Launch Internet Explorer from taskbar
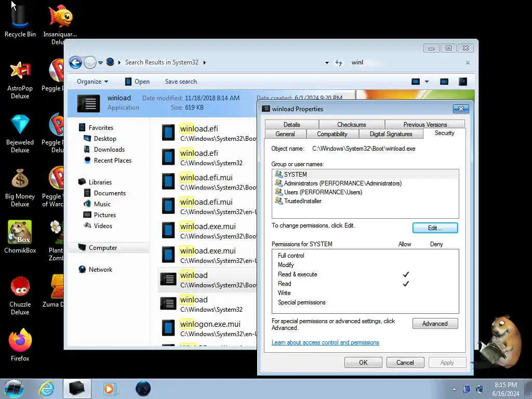Image resolution: width=532 pixels, height=399 pixels. (x=46, y=389)
